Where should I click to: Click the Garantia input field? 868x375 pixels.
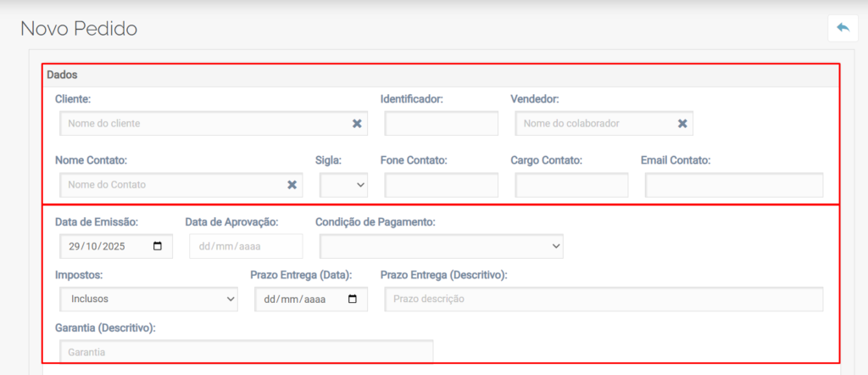pos(246,351)
